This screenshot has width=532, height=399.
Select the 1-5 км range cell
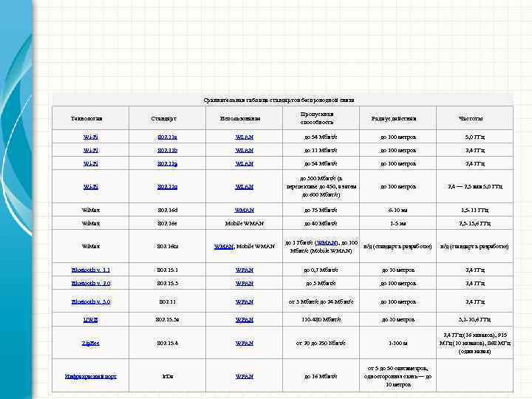[398, 223]
